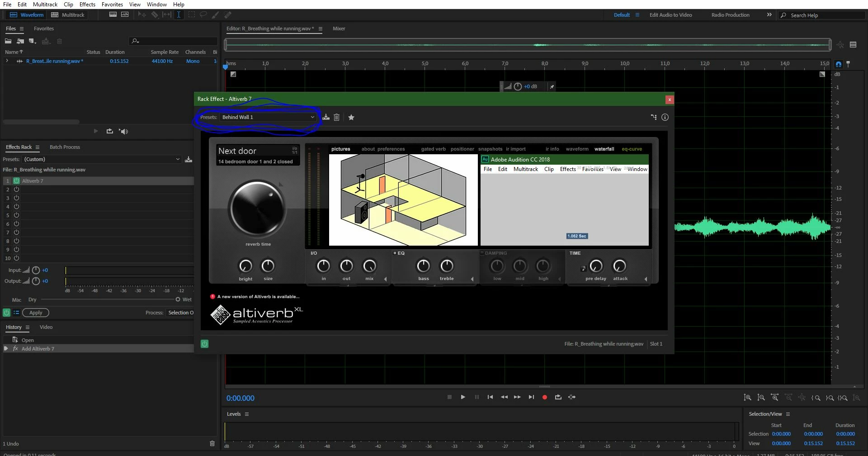The height and width of the screenshot is (456, 868).
Task: Play the audio in the transport bar
Action: [463, 397]
